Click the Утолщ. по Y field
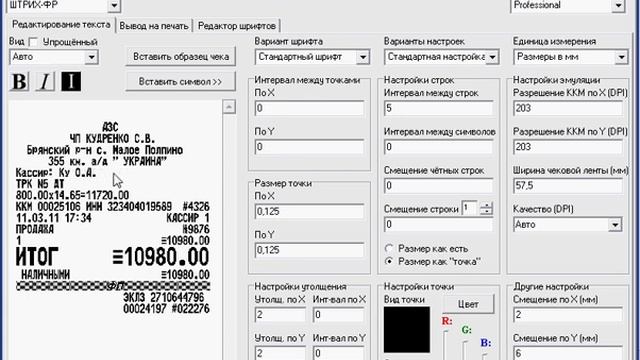Screen dimensions: 640x360 (280, 353)
